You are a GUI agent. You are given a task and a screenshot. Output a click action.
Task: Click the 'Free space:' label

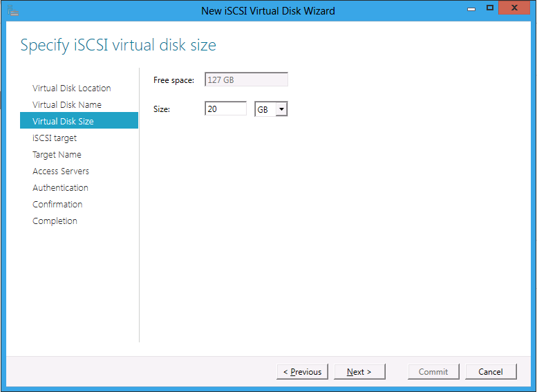173,80
